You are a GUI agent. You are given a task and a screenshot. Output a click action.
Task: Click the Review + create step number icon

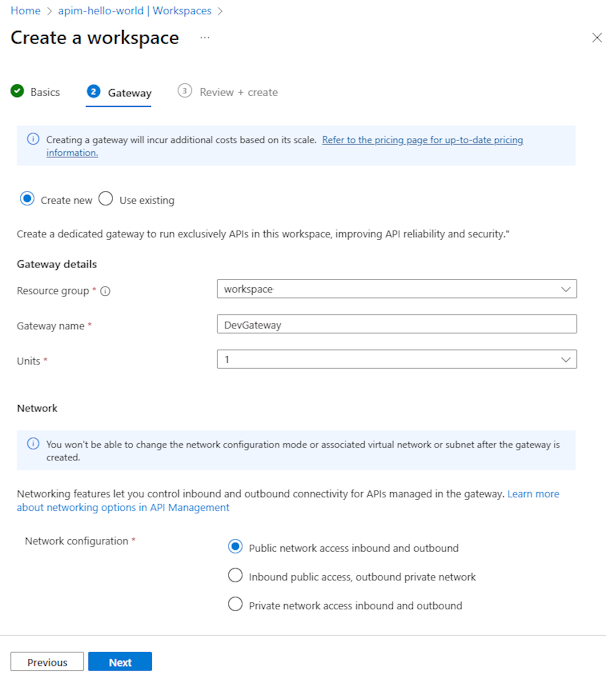coord(185,91)
